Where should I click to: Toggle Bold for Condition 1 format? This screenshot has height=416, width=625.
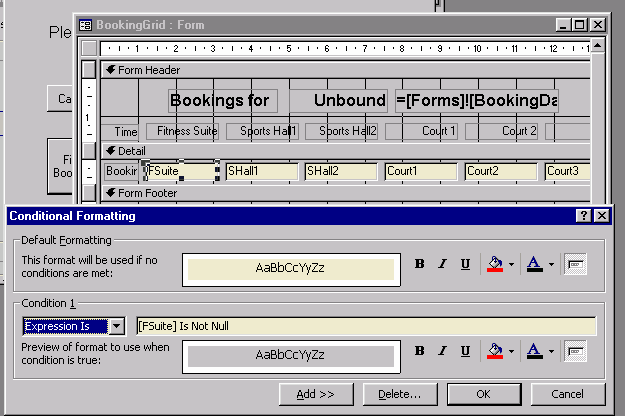click(420, 351)
